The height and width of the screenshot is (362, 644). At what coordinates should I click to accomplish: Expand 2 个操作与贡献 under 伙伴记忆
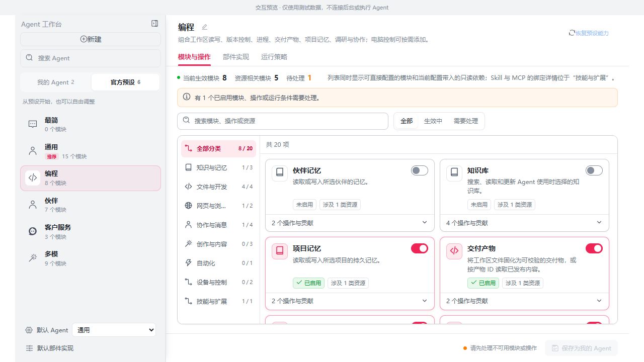(x=350, y=223)
